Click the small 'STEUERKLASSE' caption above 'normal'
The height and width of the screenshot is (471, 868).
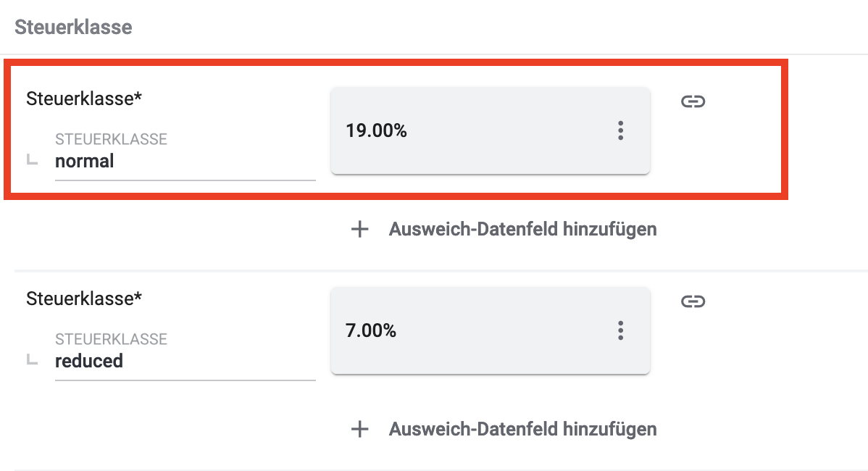(x=111, y=139)
